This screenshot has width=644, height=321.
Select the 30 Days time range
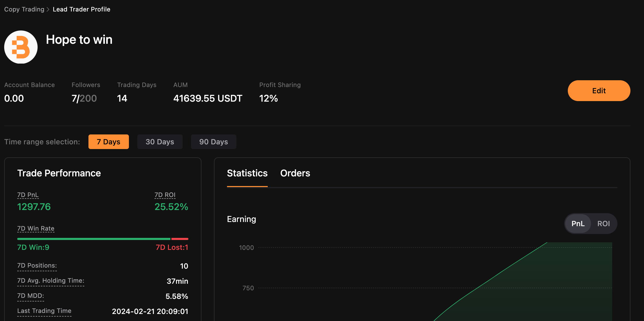pos(160,142)
